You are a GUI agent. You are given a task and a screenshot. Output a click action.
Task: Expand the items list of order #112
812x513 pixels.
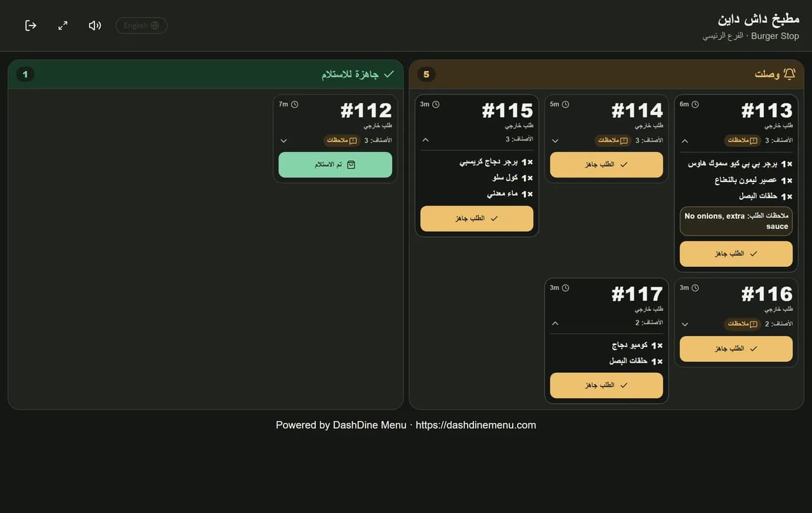click(x=284, y=141)
